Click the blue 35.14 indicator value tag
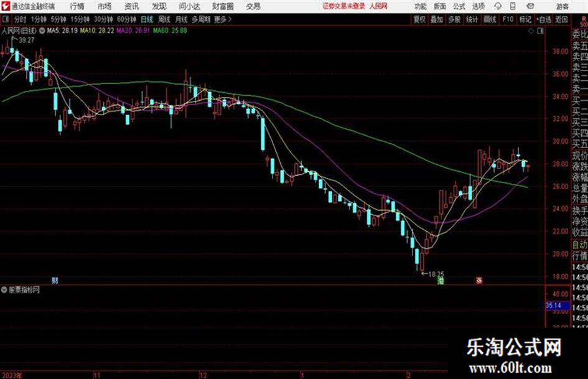This screenshot has width=588, height=379. 558,306
